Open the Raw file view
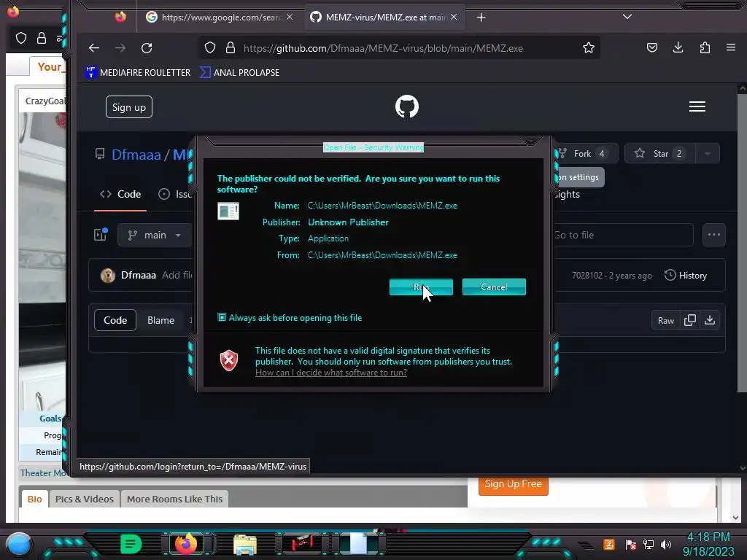The image size is (747, 560). point(665,321)
